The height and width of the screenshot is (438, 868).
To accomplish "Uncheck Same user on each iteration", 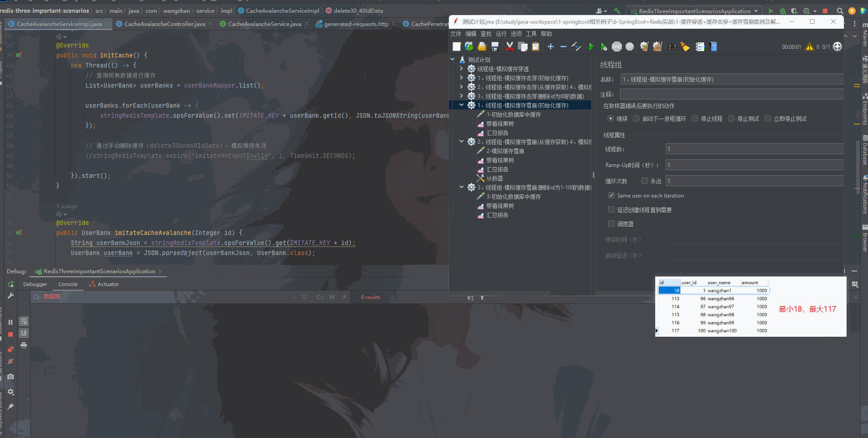I will (611, 195).
